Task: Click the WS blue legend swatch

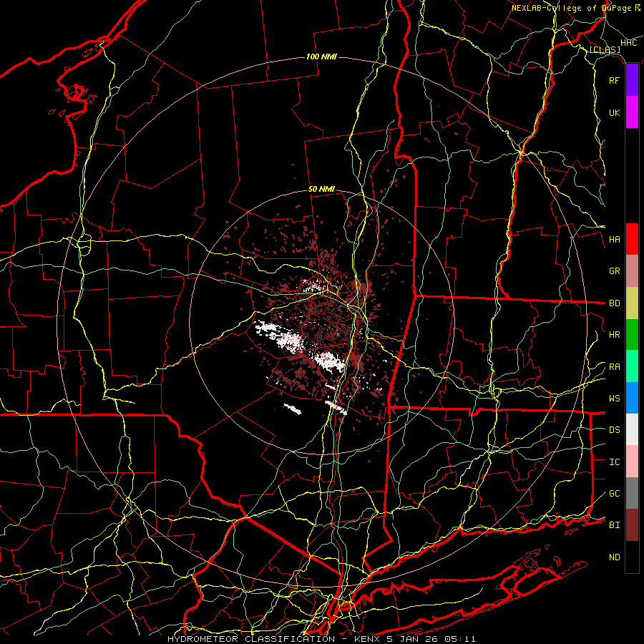Action: [632, 398]
